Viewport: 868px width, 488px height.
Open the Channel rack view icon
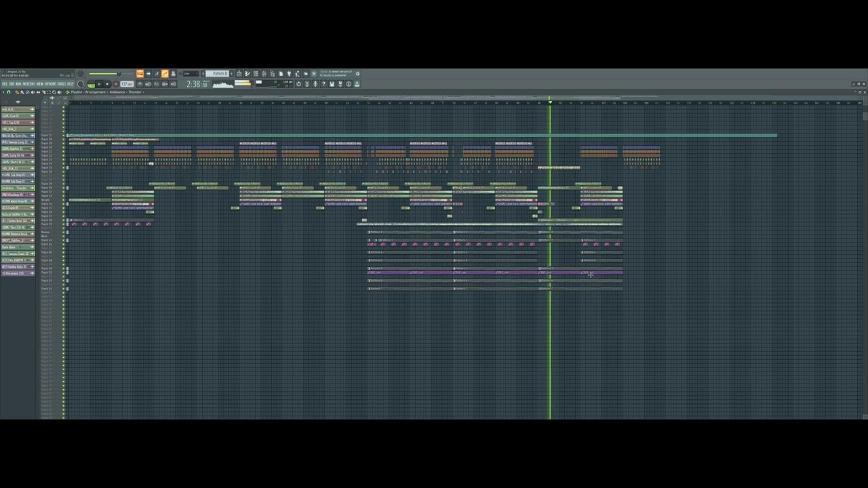pos(256,73)
